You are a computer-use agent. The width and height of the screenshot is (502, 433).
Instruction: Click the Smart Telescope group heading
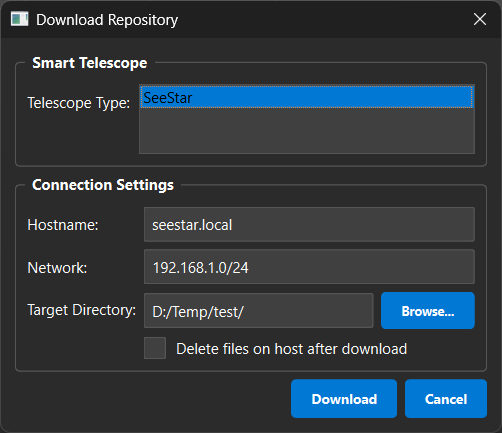tap(90, 63)
